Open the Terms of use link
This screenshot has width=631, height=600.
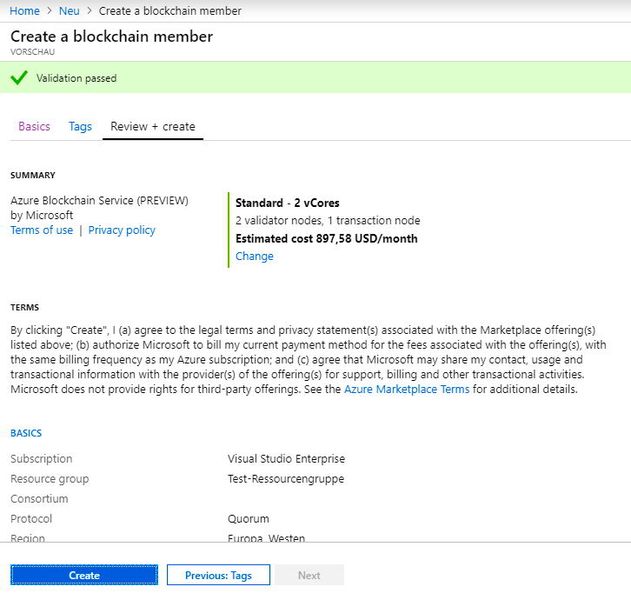click(42, 230)
